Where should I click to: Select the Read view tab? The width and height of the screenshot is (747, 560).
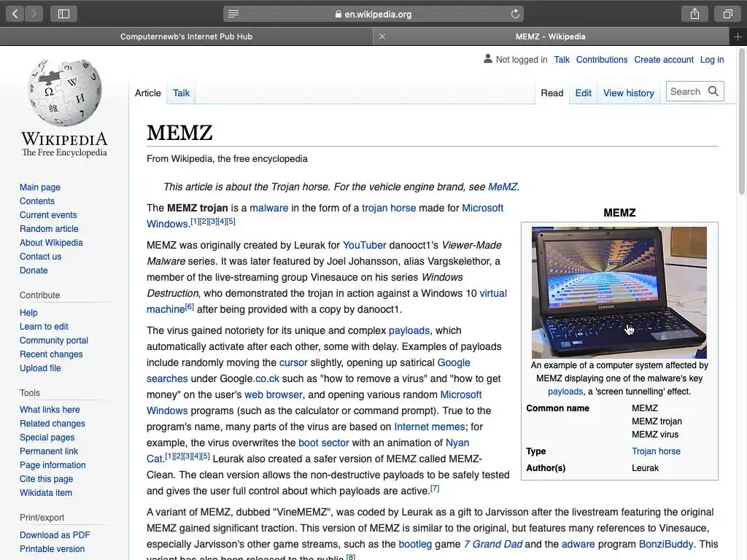(x=552, y=93)
